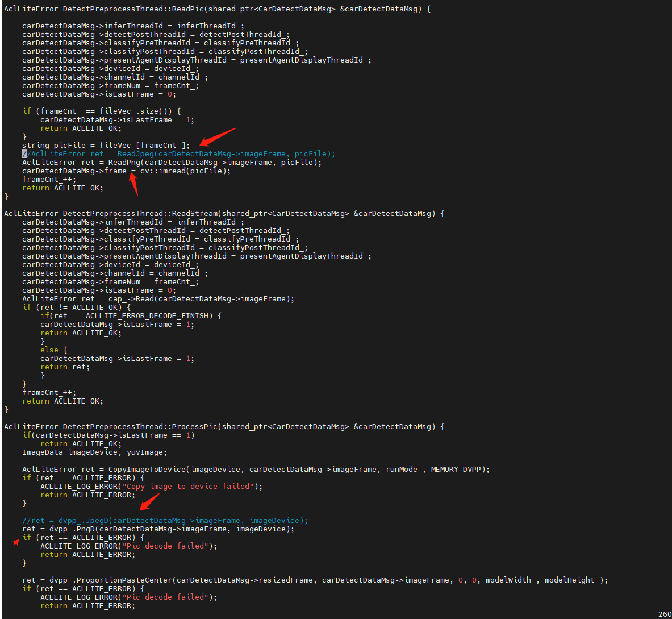The height and width of the screenshot is (619, 672).
Task: Click the 260 line number indicator
Action: click(x=665, y=614)
